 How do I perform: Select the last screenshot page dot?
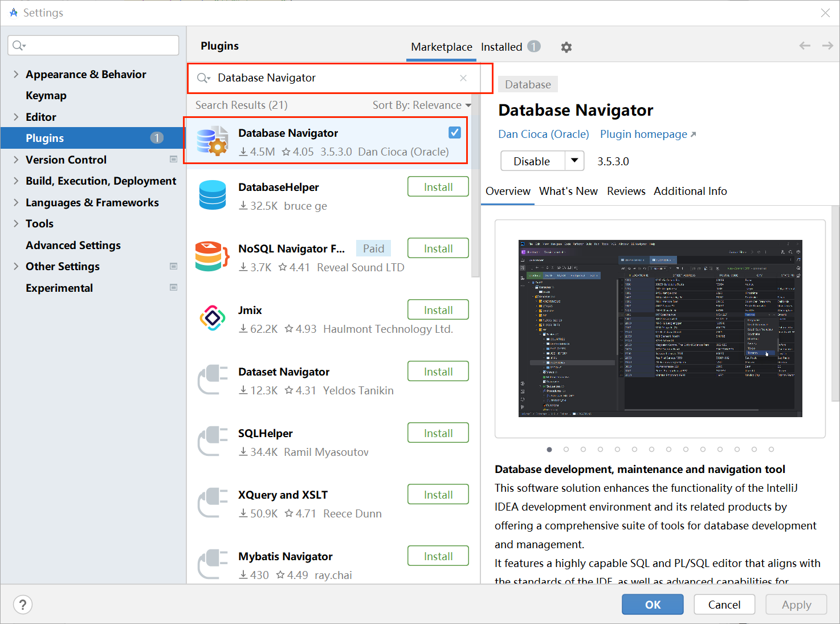(771, 450)
